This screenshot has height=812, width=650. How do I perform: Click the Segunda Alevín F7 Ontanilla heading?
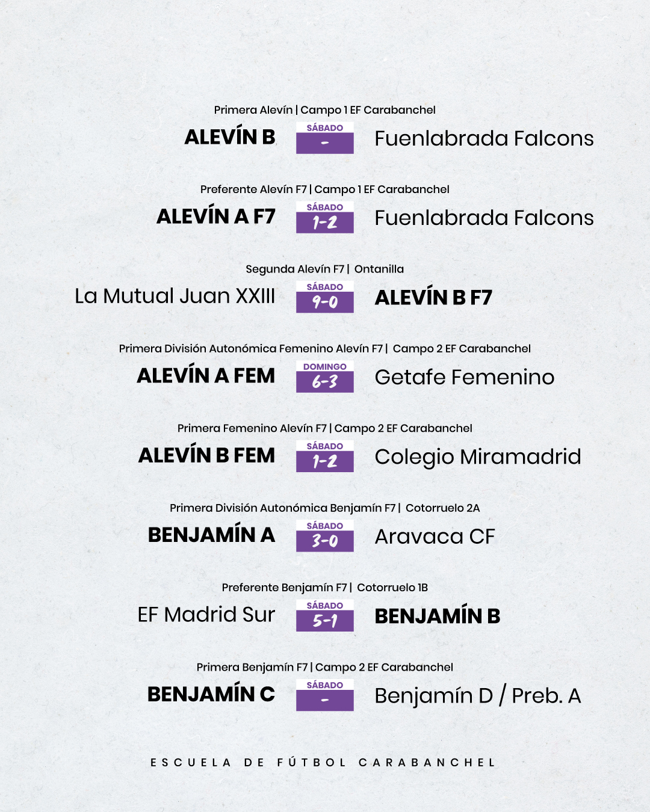pos(324,269)
